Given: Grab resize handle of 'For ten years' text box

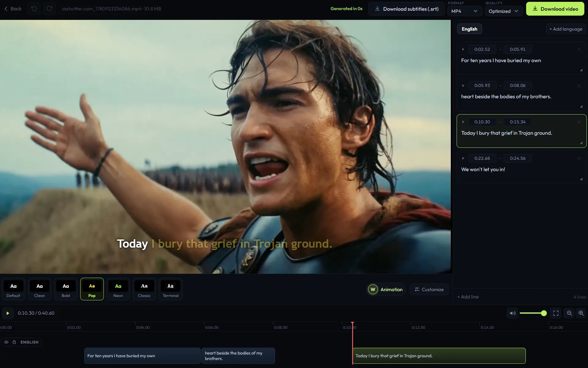Looking at the screenshot, I should (x=581, y=70).
